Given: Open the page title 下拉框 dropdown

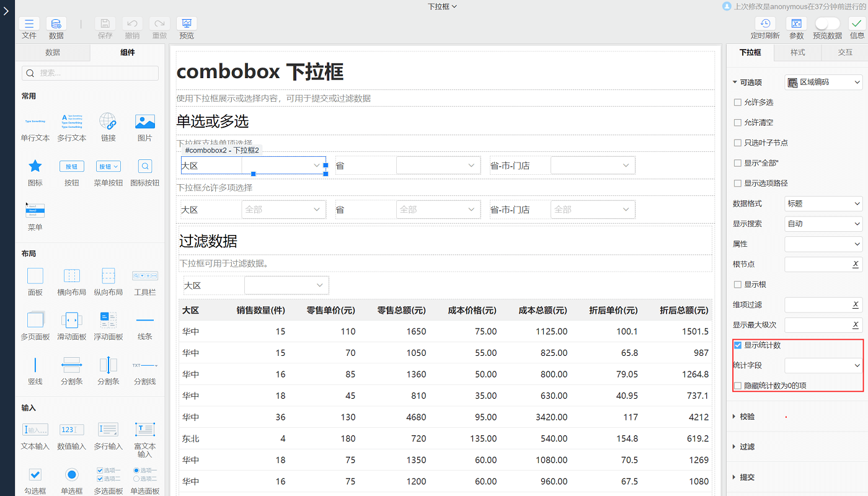Looking at the screenshot, I should click(442, 6).
